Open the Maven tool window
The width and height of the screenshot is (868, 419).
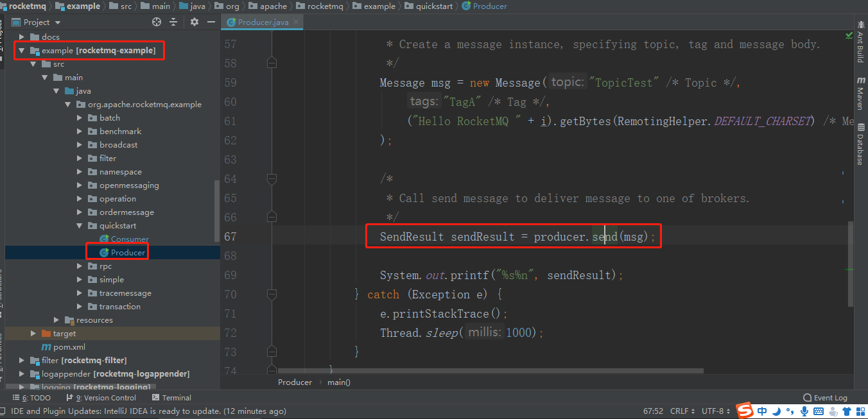pos(860,94)
